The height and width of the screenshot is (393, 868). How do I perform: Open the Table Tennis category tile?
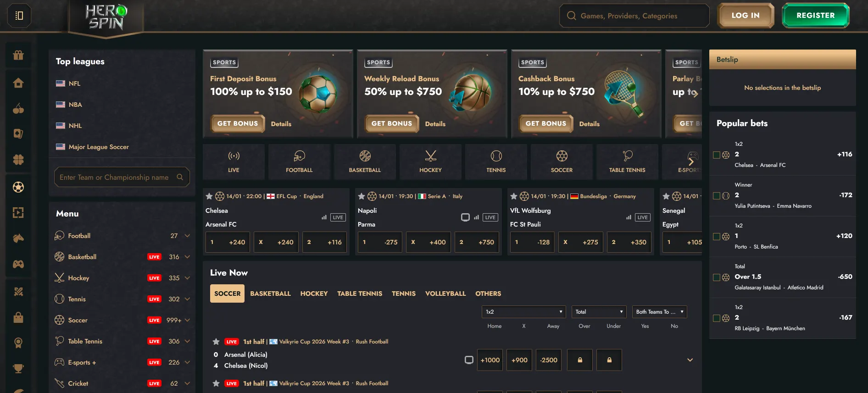click(x=627, y=162)
